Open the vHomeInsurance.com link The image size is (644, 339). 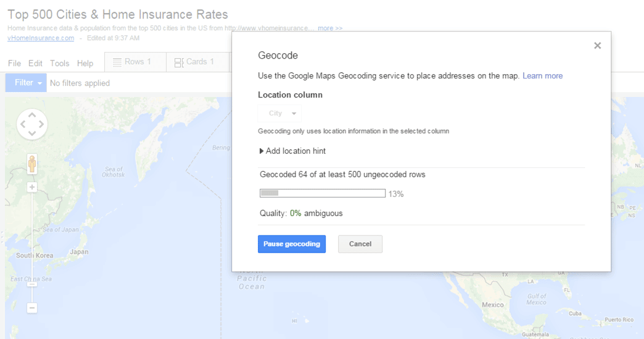(x=41, y=38)
